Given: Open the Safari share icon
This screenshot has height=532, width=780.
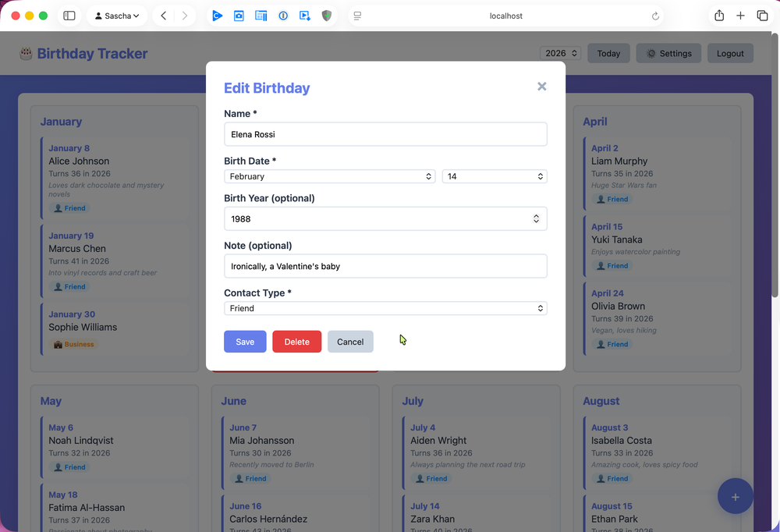Looking at the screenshot, I should click(719, 16).
